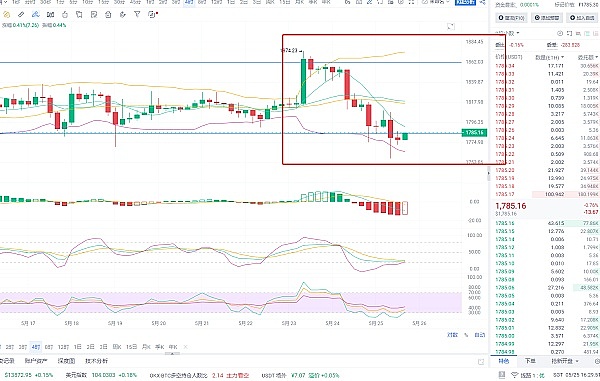The image size is (600, 381).
Task: Open the 成交额 column dropdown
Action: (x=589, y=57)
